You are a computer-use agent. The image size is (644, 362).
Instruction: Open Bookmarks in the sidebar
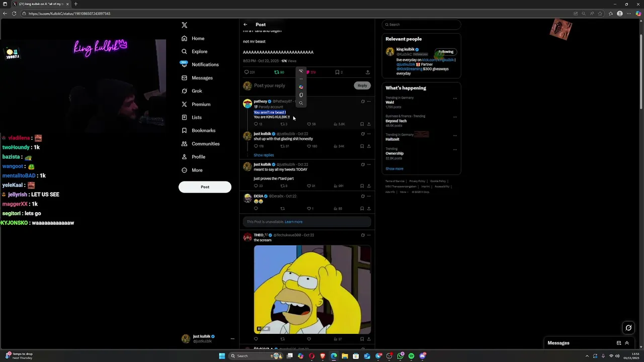198,130
